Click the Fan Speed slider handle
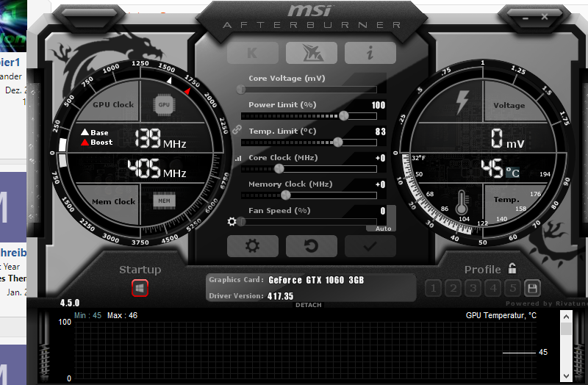 pyautogui.click(x=242, y=222)
